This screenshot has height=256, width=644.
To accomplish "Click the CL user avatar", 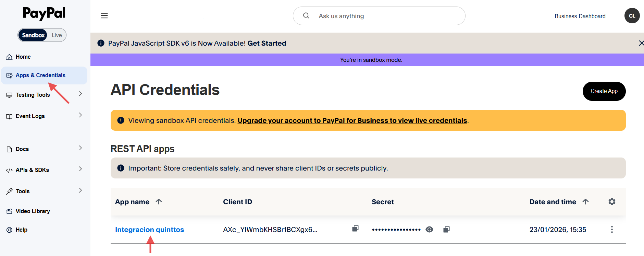I will click(632, 16).
